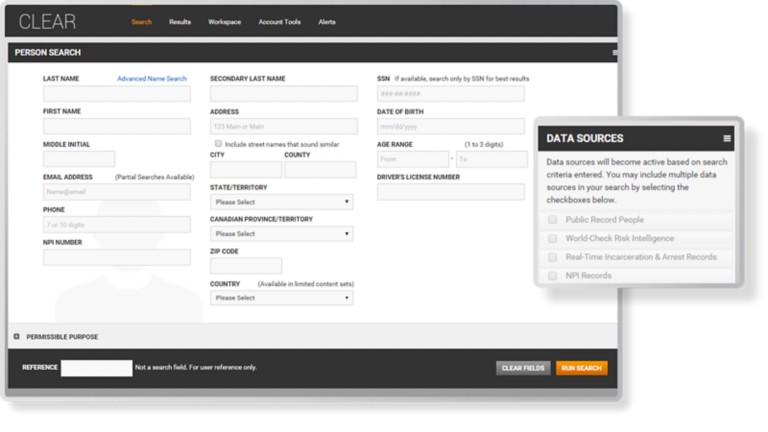Go to the Results tab

(x=180, y=22)
